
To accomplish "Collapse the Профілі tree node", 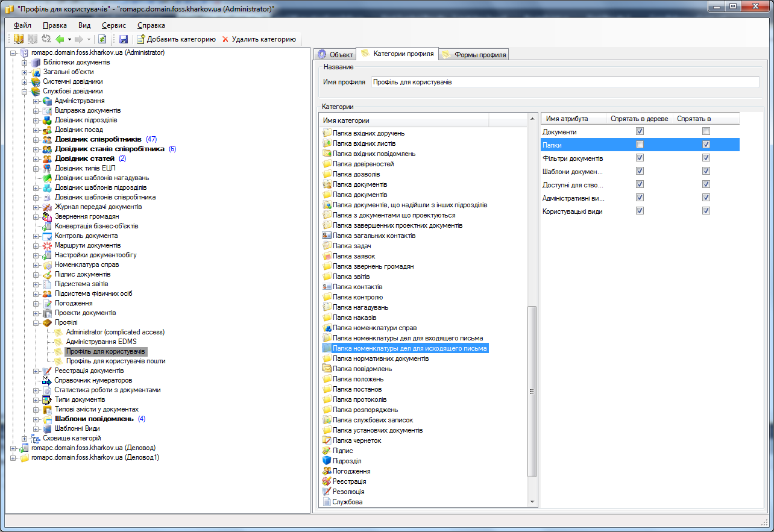I will pos(36,322).
